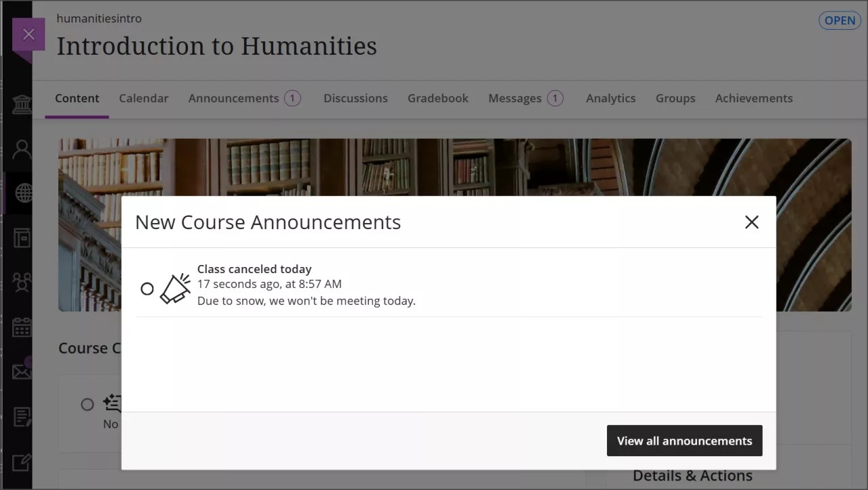868x490 pixels.
Task: Open the Institution Page icon
Action: pyautogui.click(x=21, y=104)
